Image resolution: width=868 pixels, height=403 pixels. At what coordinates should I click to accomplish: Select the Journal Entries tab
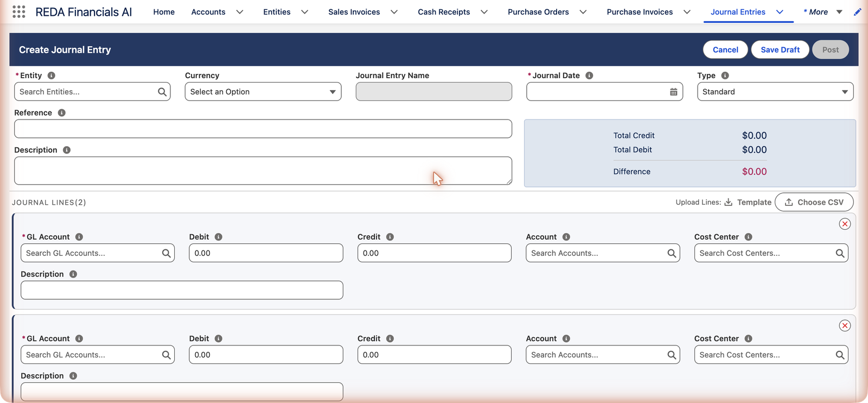738,12
